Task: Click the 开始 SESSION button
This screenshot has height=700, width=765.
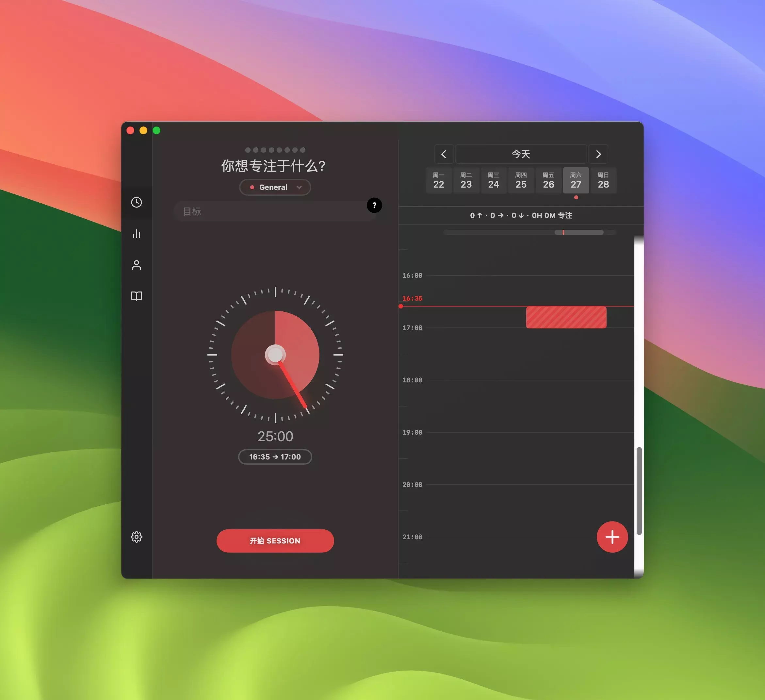Action: 275,541
